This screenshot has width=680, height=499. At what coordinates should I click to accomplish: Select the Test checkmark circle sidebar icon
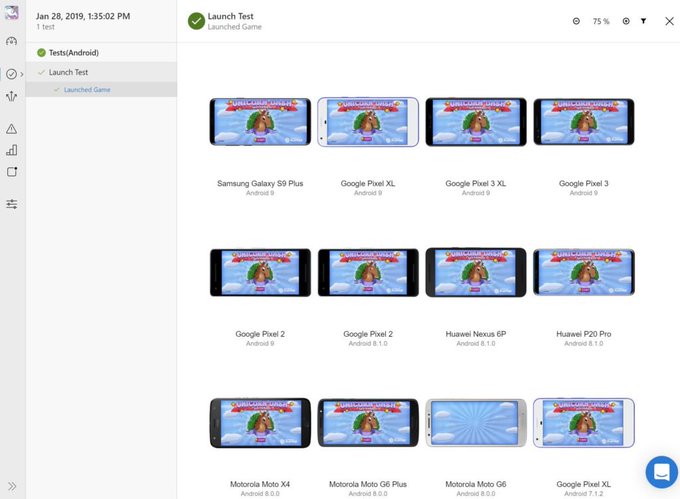(12, 74)
